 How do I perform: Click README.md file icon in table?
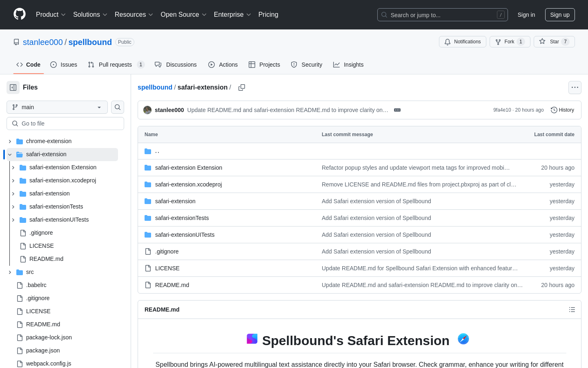[148, 285]
